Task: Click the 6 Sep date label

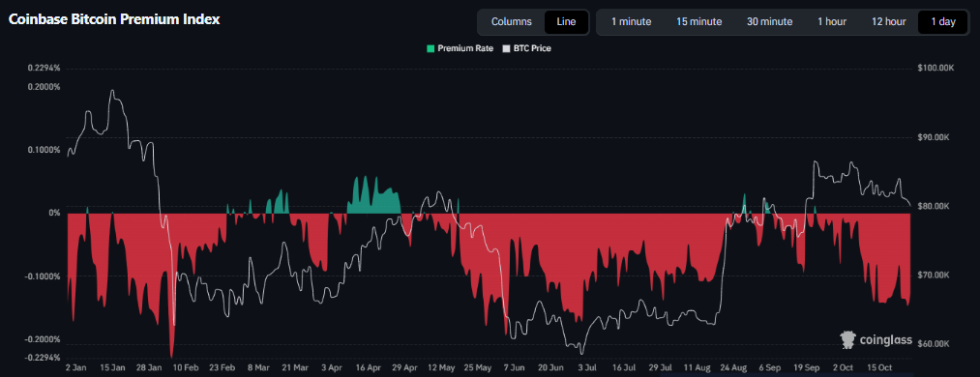Action: [770, 368]
